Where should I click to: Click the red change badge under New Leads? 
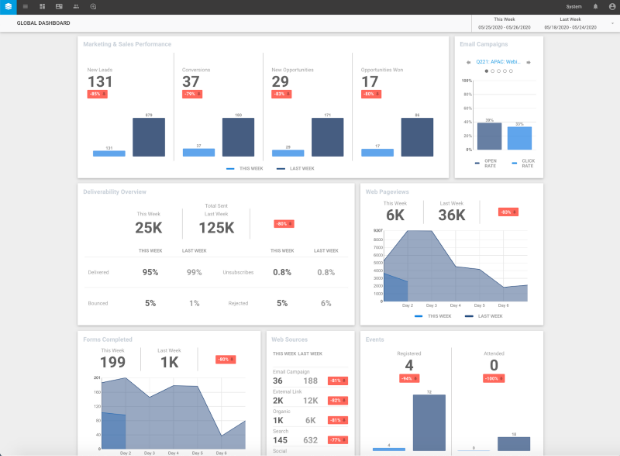click(97, 94)
